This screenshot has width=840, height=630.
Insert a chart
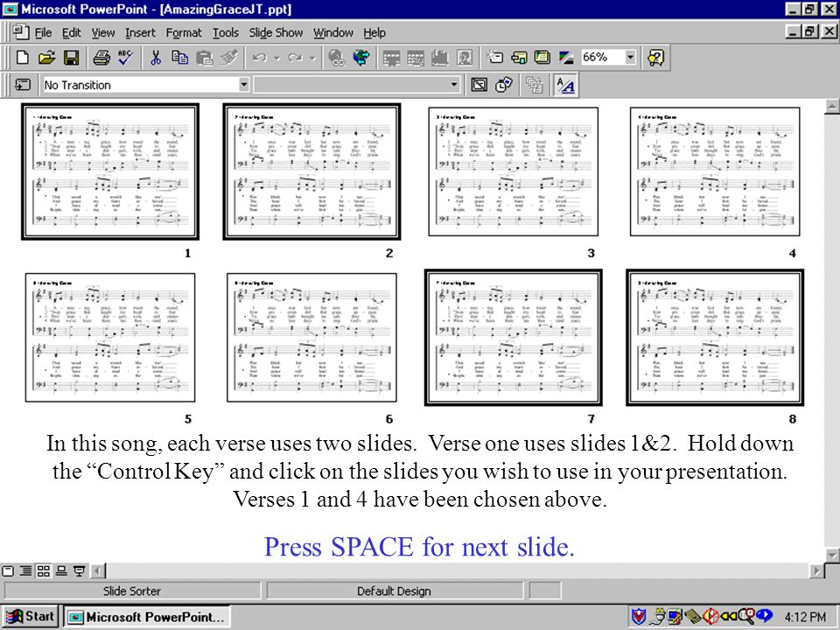440,58
